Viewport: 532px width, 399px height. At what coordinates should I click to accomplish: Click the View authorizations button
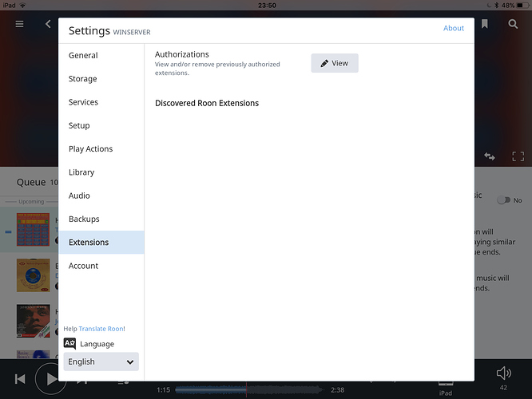tap(335, 63)
